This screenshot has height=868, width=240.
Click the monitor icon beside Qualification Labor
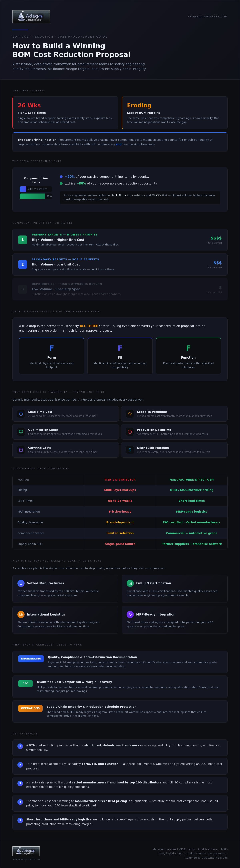(x=21, y=432)
